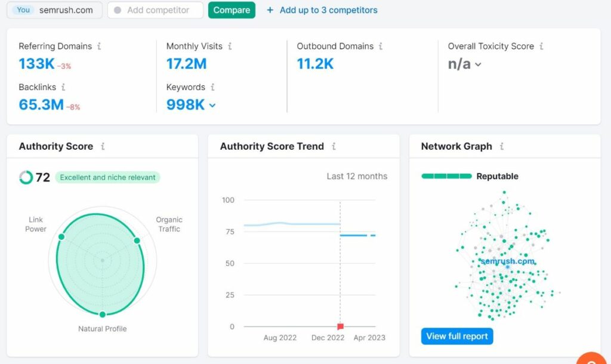Click the orange chat bubble icon
This screenshot has width=611, height=364.
[x=591, y=359]
